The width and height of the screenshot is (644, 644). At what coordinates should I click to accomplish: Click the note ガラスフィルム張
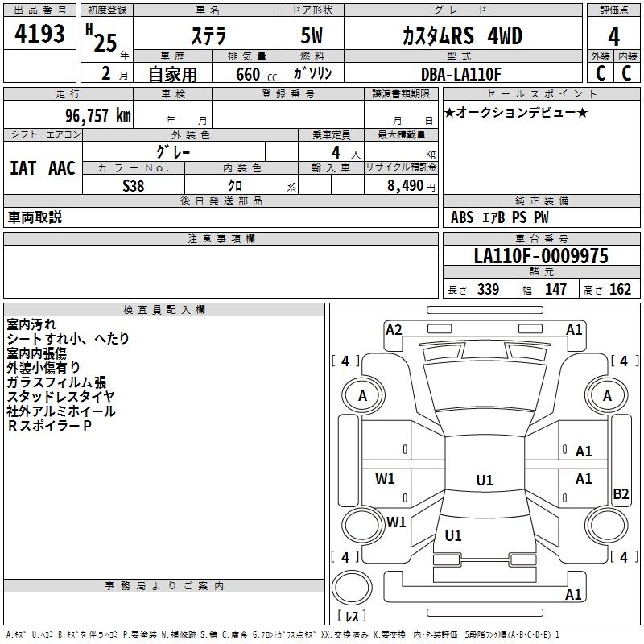56,382
